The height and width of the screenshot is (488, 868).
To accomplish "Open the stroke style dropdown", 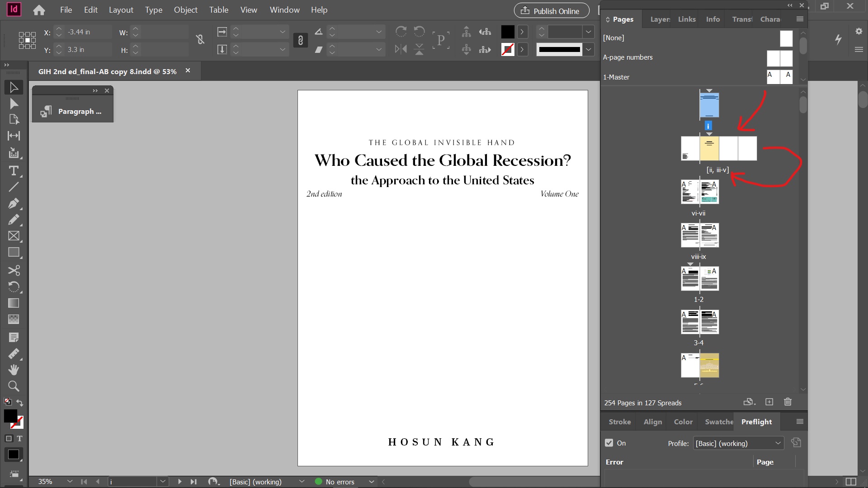I will click(588, 49).
